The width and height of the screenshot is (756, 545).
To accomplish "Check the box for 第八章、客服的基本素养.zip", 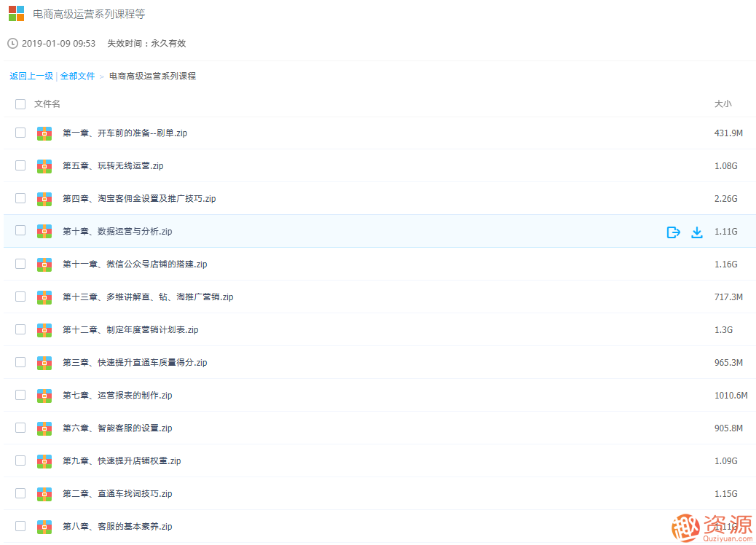I will coord(20,526).
